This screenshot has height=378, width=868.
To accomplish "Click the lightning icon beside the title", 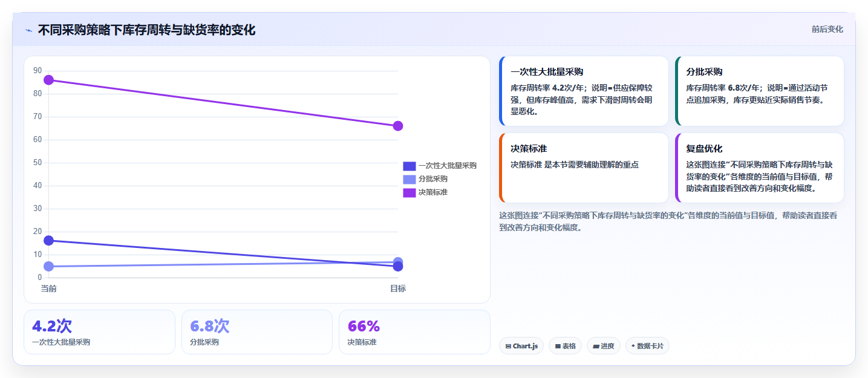I will [x=28, y=30].
